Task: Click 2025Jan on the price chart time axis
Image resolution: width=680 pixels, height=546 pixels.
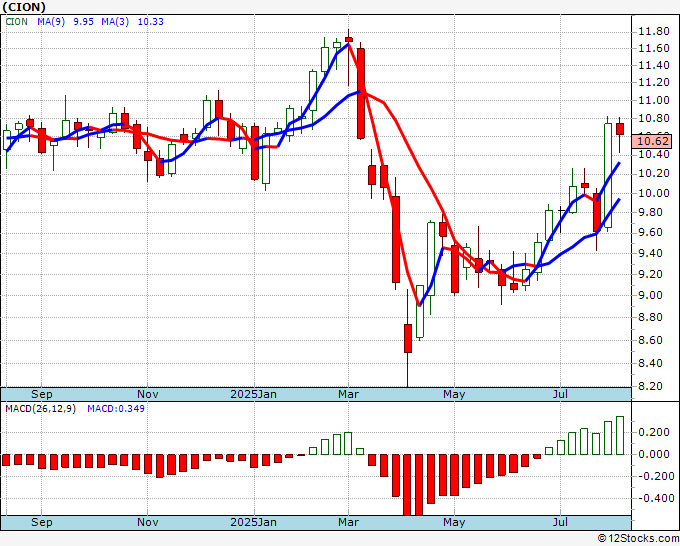Action: 253,394
